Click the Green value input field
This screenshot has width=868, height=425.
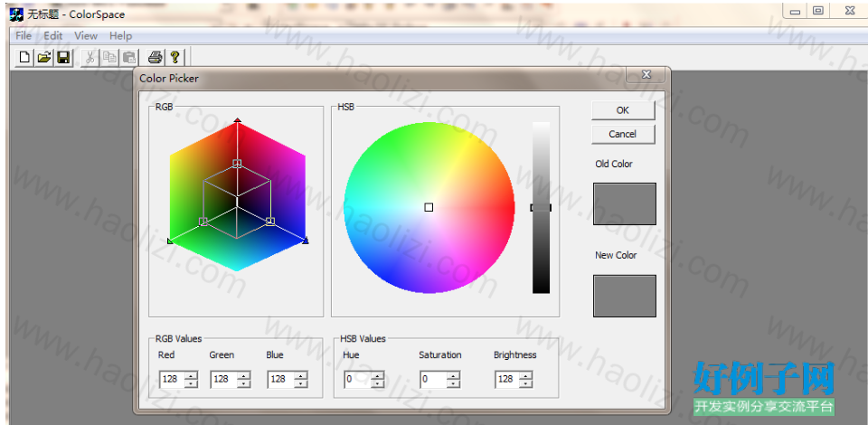pos(223,379)
